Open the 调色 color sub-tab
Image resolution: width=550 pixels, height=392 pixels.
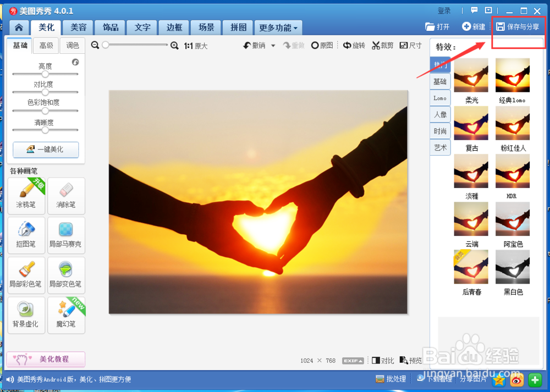[x=72, y=46]
